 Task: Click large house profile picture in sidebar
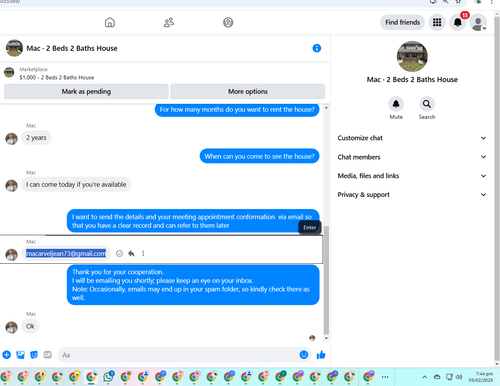pos(412,56)
